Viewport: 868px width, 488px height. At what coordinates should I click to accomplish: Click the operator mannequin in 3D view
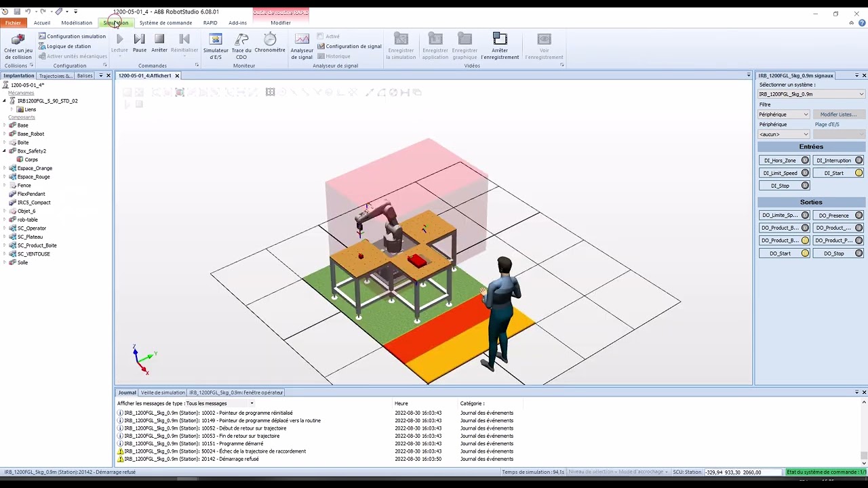pyautogui.click(x=500, y=313)
